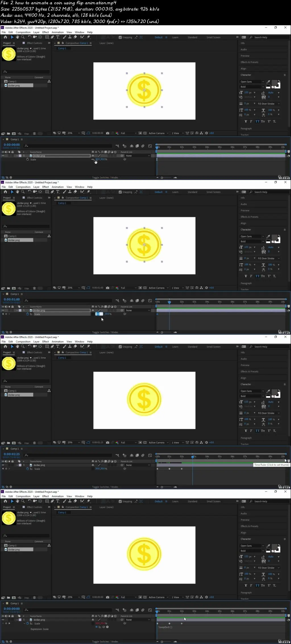Switch to Standard workspace in frame stamped 00:01:20

tap(192, 192)
